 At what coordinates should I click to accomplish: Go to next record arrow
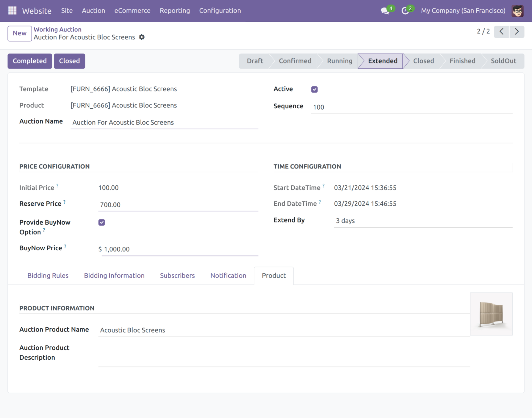(517, 32)
